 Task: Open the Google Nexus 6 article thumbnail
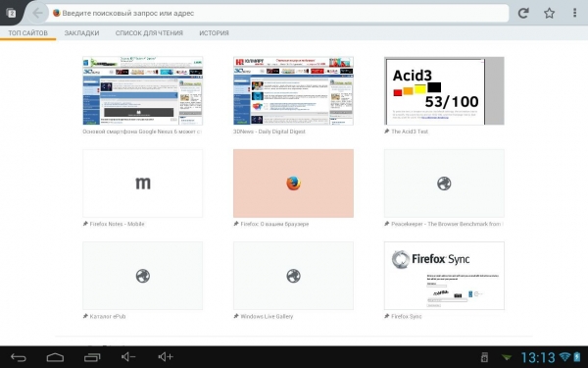[142, 91]
